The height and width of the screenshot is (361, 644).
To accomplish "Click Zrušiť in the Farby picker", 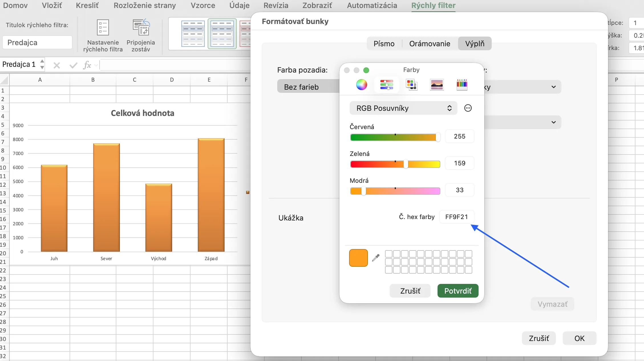I will (x=410, y=291).
